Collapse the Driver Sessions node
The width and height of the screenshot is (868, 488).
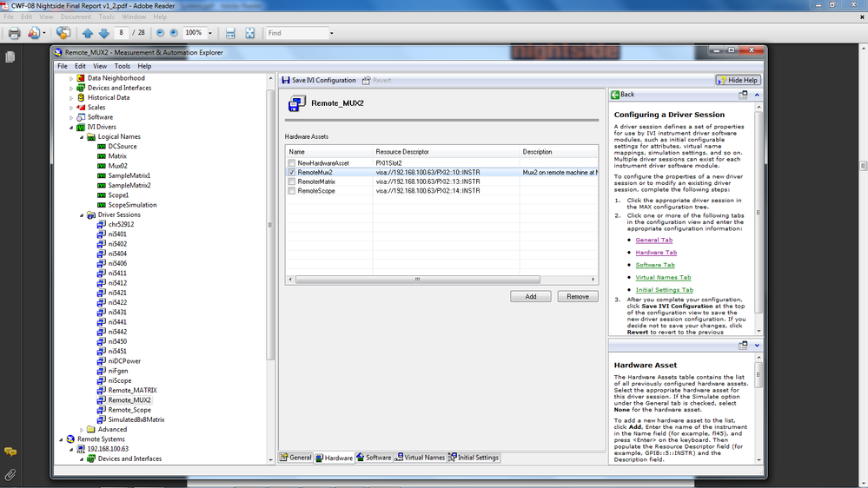[82, 215]
